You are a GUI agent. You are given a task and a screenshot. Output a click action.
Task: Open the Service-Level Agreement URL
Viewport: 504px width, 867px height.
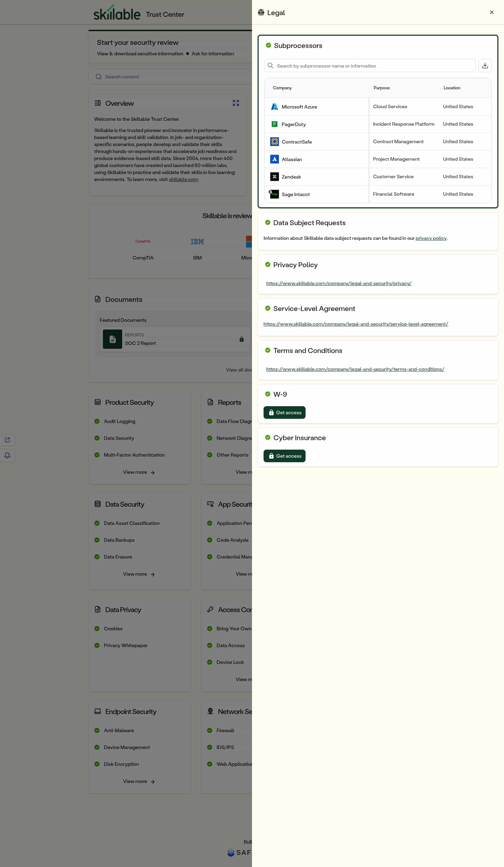pyautogui.click(x=356, y=324)
